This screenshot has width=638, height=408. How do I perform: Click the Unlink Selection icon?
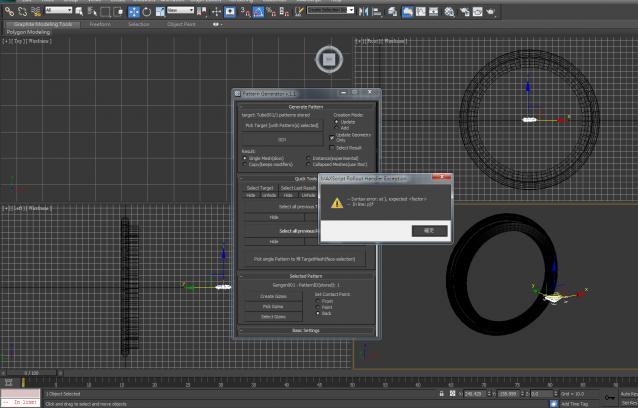click(22, 11)
